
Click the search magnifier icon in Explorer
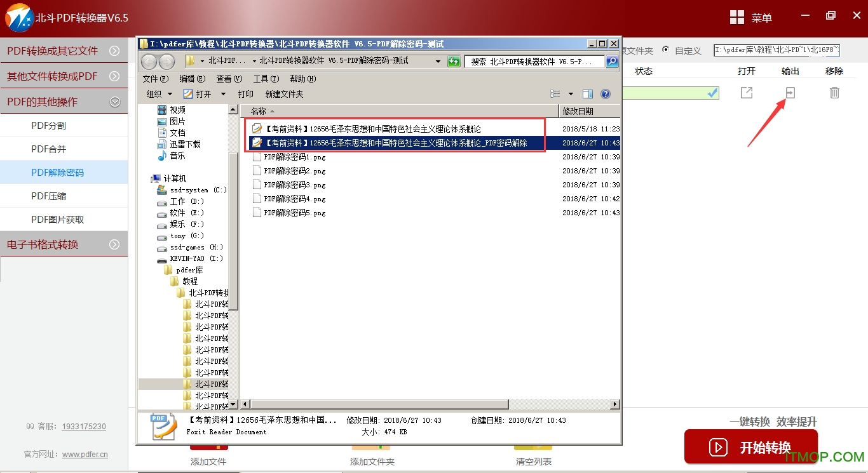tap(611, 62)
